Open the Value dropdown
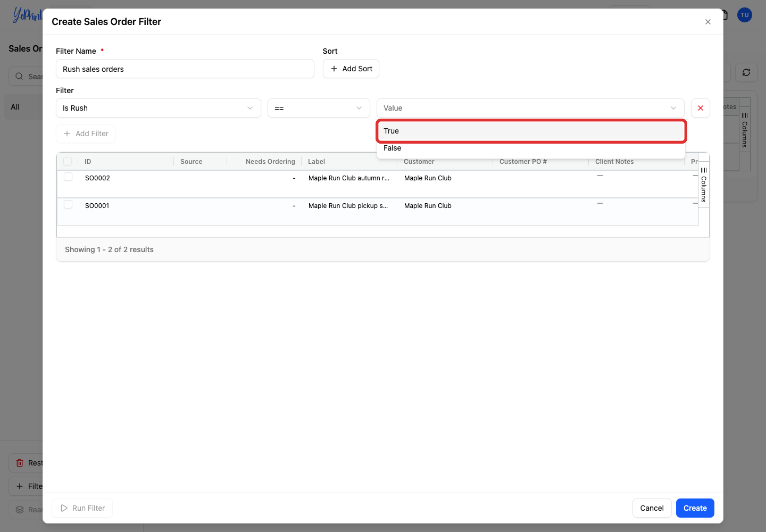766x532 pixels. 530,108
